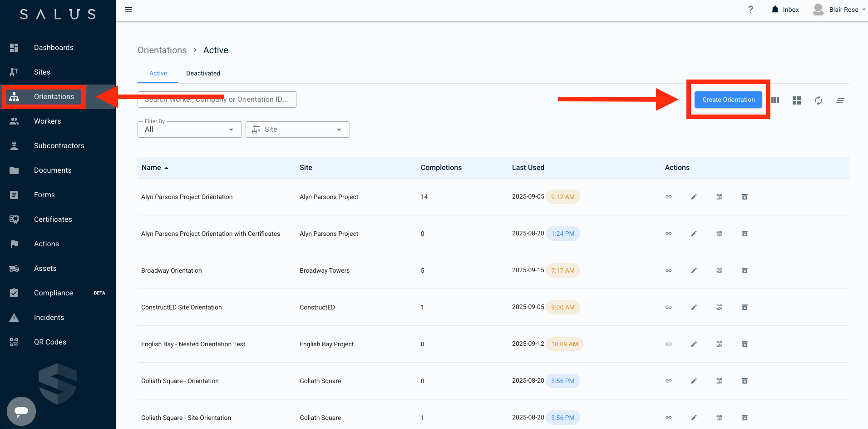Expand the Blair Rose account menu
Image resolution: width=868 pixels, height=429 pixels.
point(839,9)
